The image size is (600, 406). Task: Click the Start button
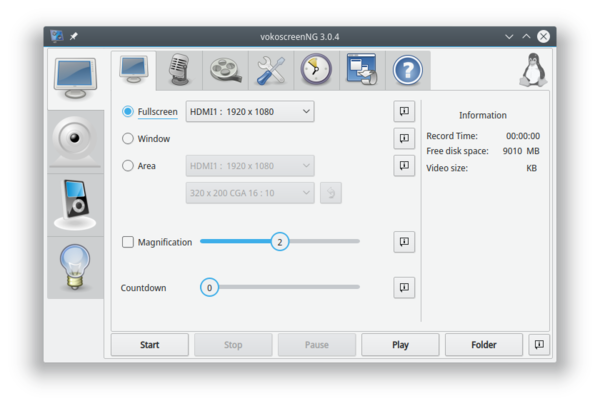(150, 345)
